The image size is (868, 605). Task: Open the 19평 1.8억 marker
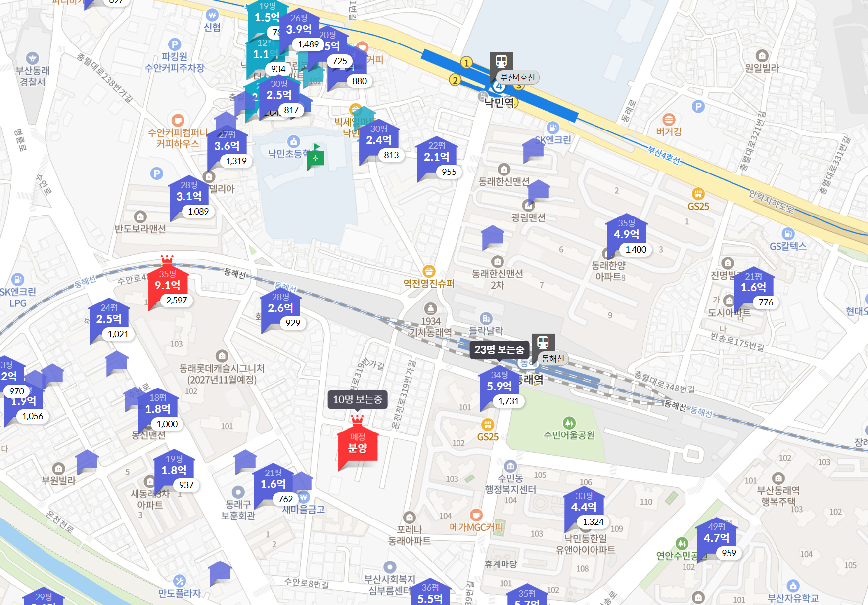point(174,470)
